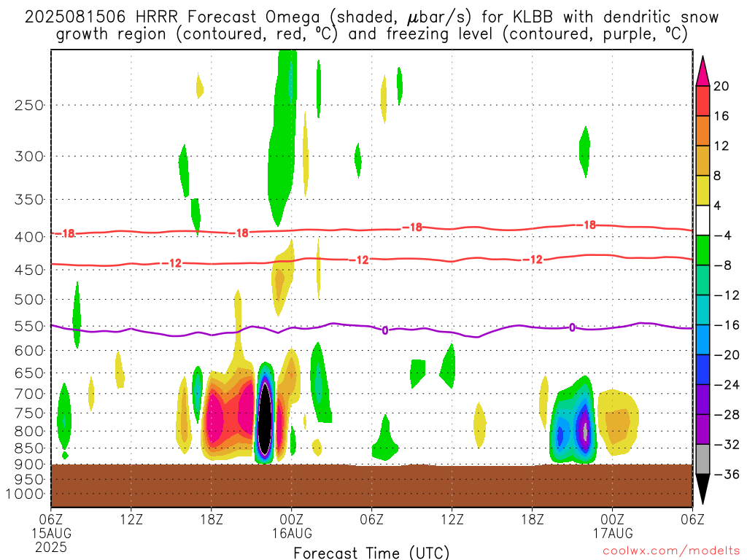Click the white -4 to 4 colorbar segment
Image resolution: width=747 pixels, height=560 pixels.
(x=703, y=220)
